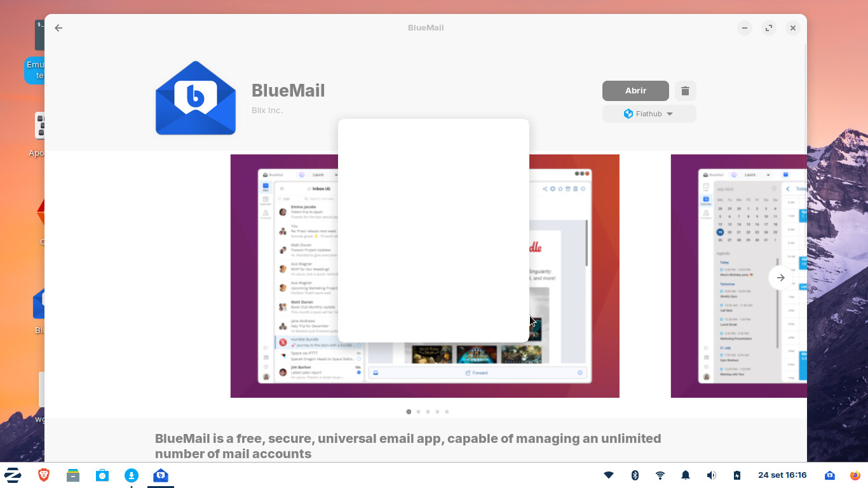The image size is (868, 488).
Task: Launch Brave browser from the taskbar
Action: [x=44, y=475]
